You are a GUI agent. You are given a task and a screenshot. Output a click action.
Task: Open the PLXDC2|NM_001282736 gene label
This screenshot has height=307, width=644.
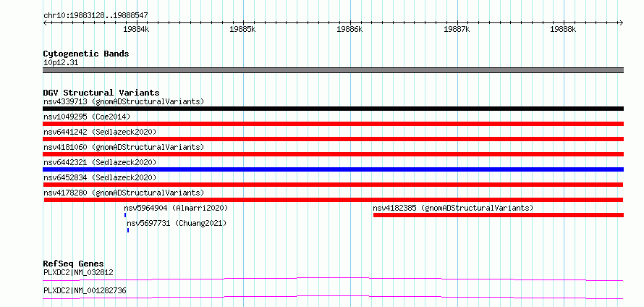85,290
